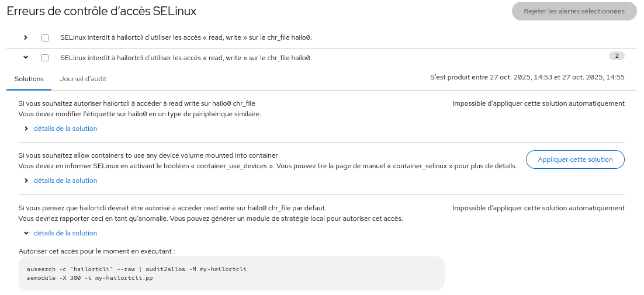Switch to the Solutions tab
Viewport: 644px width, 295px height.
tap(29, 79)
